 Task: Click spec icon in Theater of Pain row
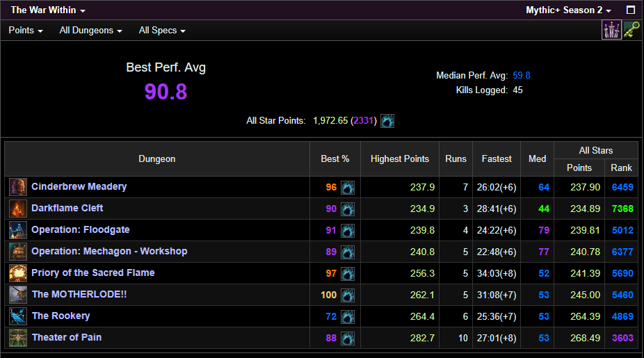[348, 339]
